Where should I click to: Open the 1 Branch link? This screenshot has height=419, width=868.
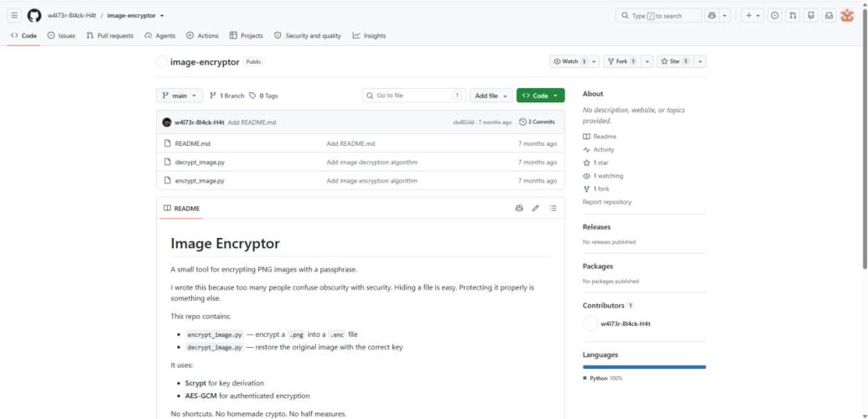[227, 96]
